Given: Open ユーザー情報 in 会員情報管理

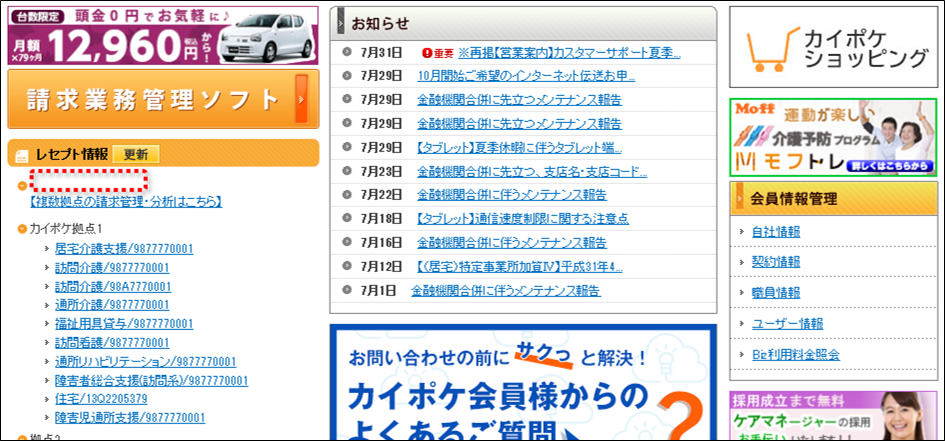Looking at the screenshot, I should 787,324.
